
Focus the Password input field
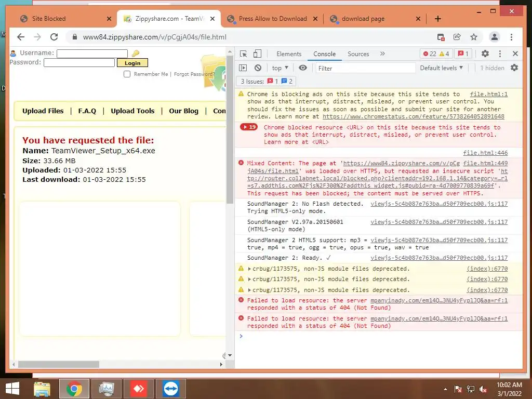[x=79, y=62]
